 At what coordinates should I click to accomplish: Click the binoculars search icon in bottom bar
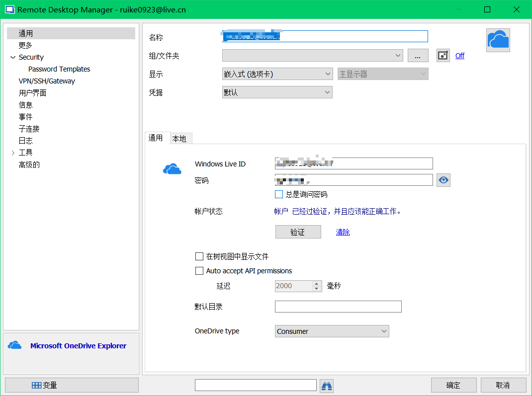click(327, 385)
